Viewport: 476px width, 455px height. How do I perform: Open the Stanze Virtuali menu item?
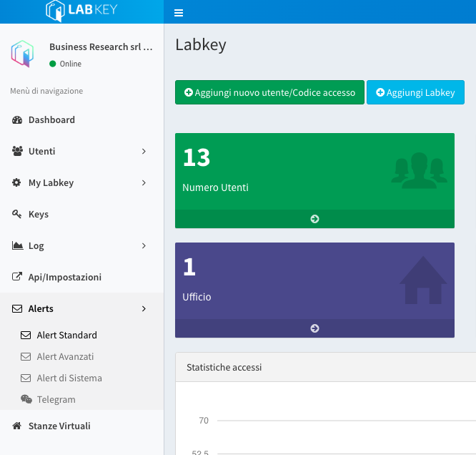pos(82,426)
